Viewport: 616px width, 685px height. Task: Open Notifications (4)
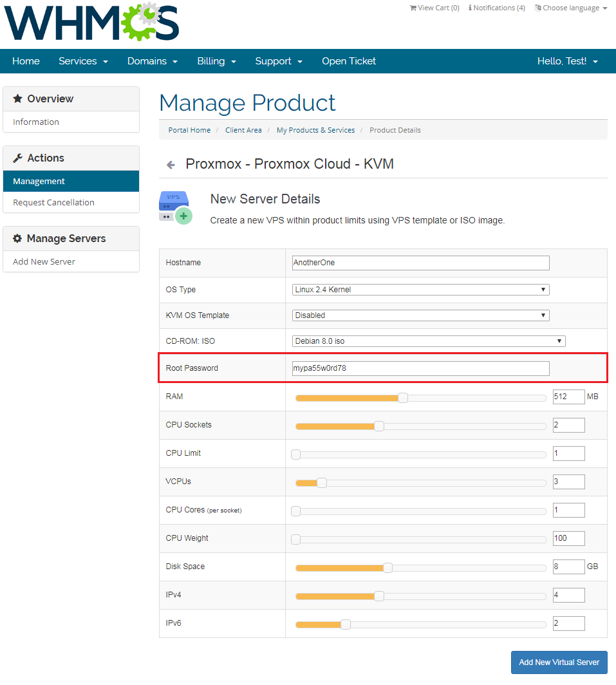click(497, 8)
